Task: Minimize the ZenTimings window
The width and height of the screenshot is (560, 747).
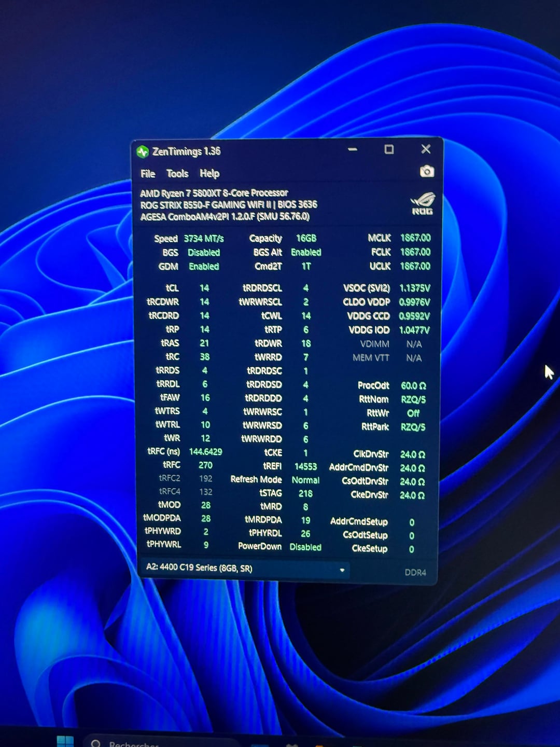Action: pyautogui.click(x=353, y=149)
